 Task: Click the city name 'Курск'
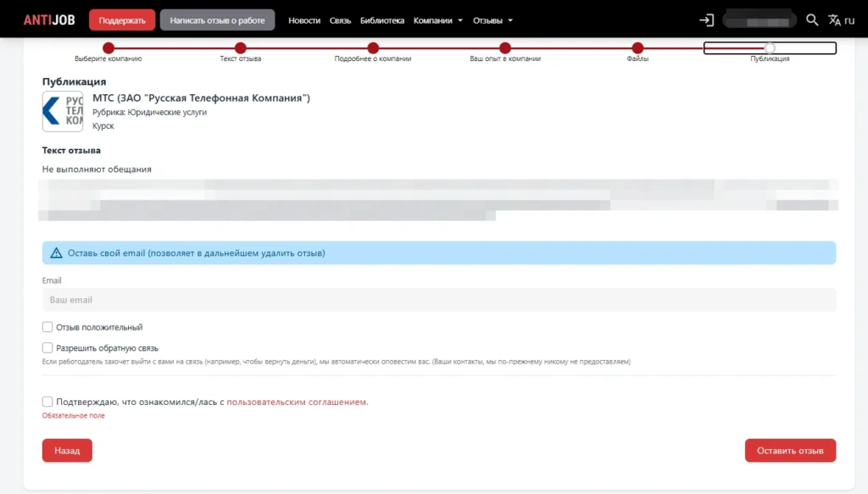click(x=103, y=125)
